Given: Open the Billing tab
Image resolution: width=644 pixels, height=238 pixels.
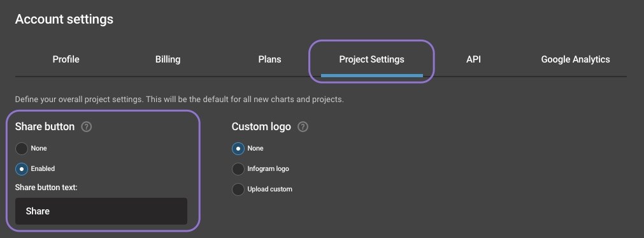Looking at the screenshot, I should (168, 59).
